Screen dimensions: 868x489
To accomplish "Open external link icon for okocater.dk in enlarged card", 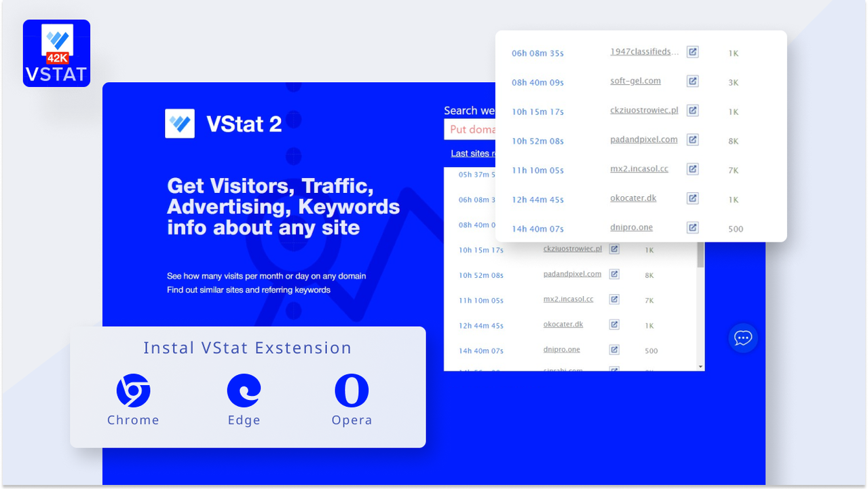I will pos(692,198).
